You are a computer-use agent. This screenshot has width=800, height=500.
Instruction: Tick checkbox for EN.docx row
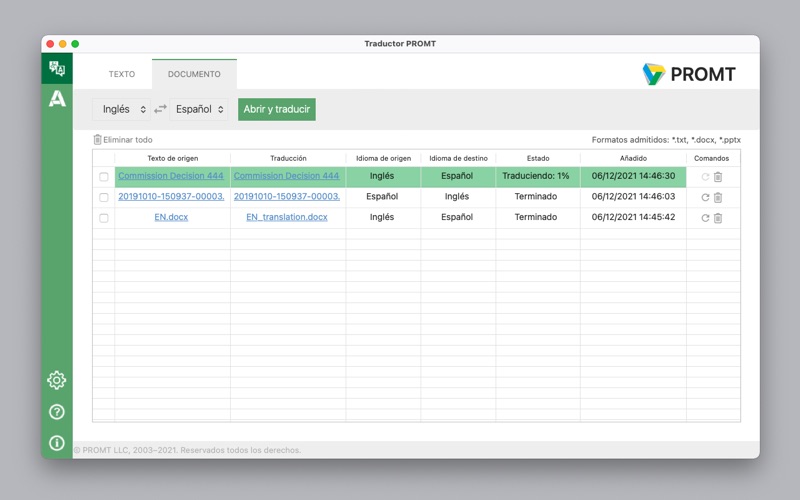(x=104, y=218)
